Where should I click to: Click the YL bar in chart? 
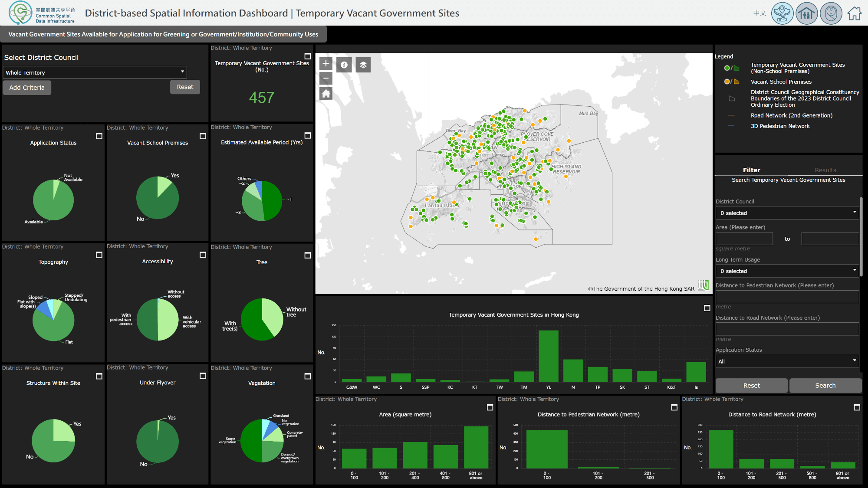pos(549,356)
